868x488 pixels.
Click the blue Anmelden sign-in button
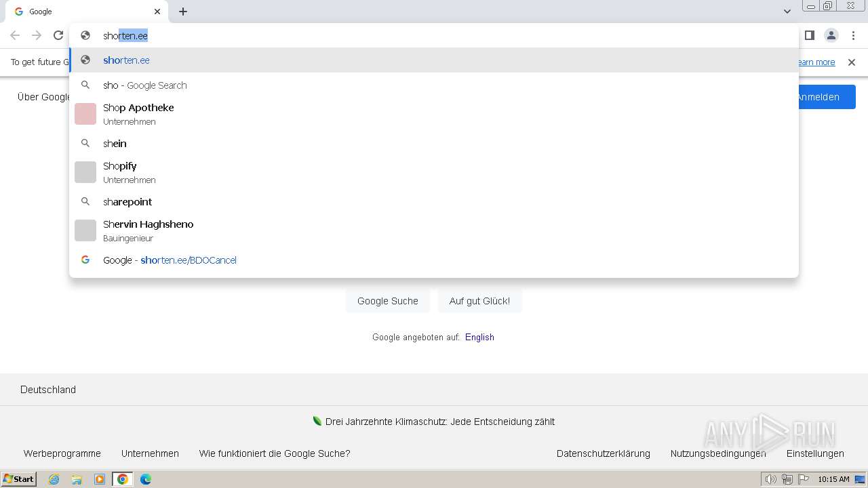coord(827,97)
